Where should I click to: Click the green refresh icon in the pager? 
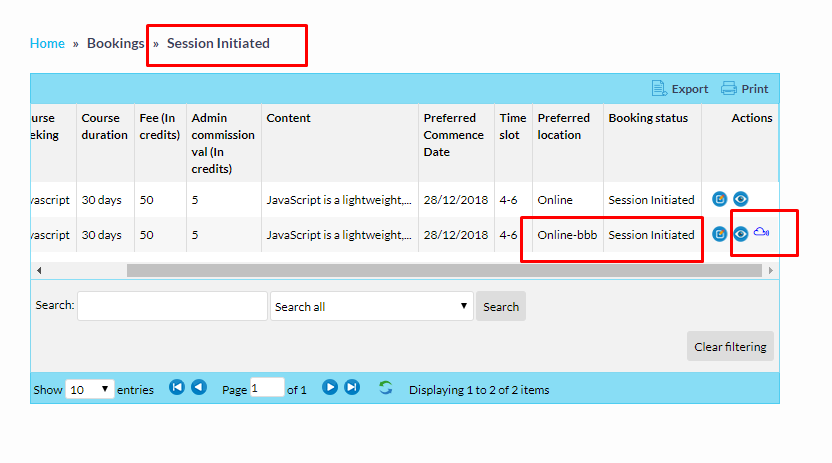[386, 388]
